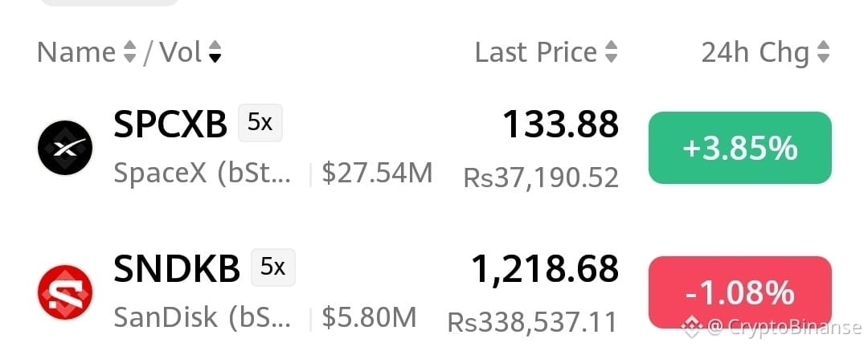Sort by 24h Chg arrow icon
Viewport: 868px width, 347px height.
[x=823, y=52]
